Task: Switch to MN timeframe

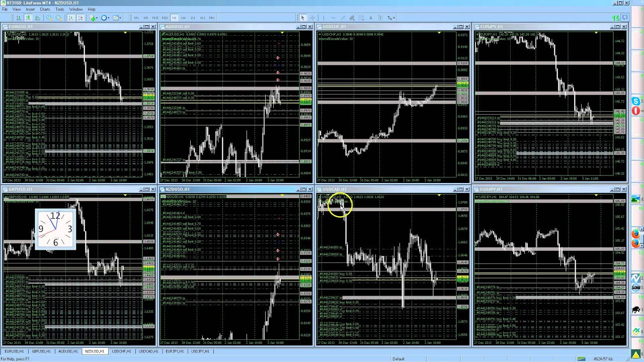Action: pyautogui.click(x=212, y=18)
